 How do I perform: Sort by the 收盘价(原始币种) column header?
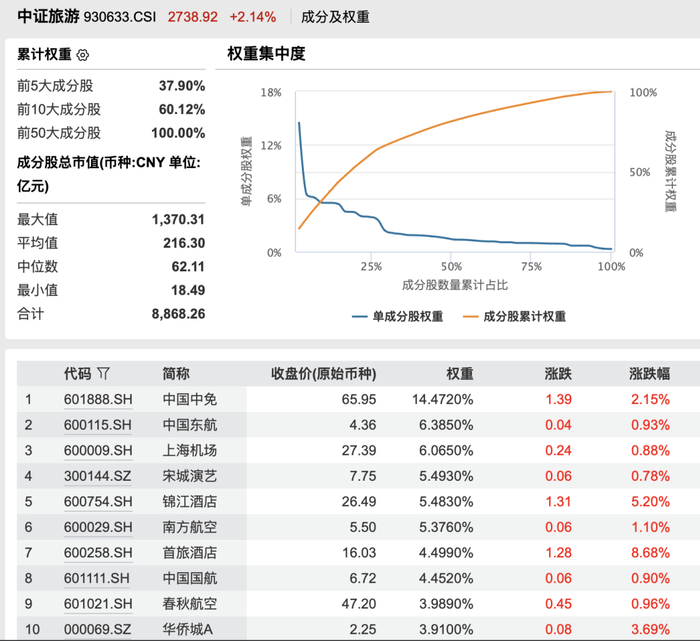[324, 373]
